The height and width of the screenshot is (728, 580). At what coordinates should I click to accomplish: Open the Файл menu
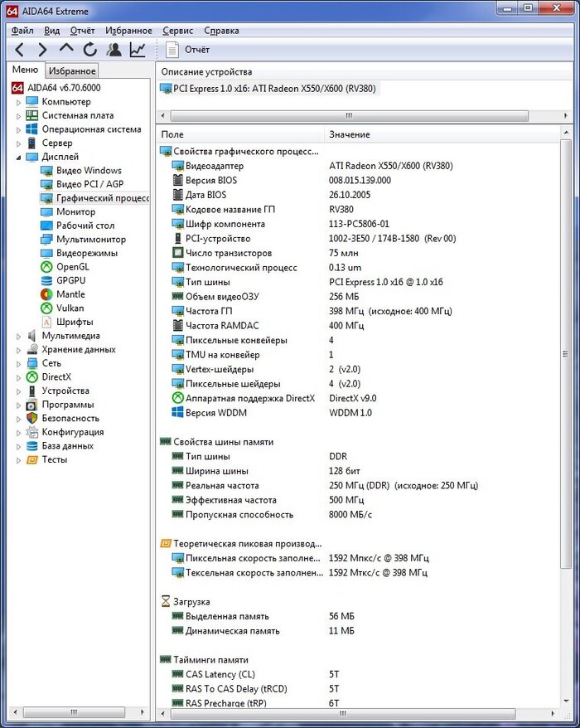(22, 31)
